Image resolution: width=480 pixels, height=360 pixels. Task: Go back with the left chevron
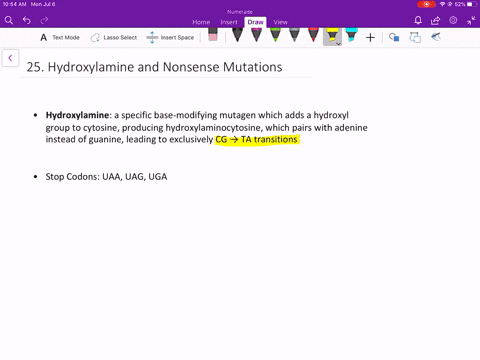(10, 58)
